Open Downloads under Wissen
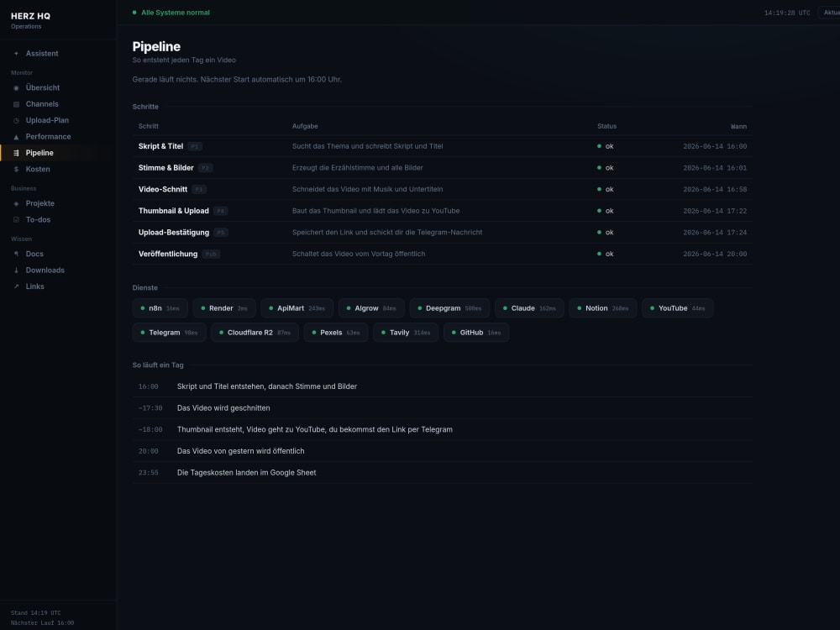 pyautogui.click(x=58, y=270)
